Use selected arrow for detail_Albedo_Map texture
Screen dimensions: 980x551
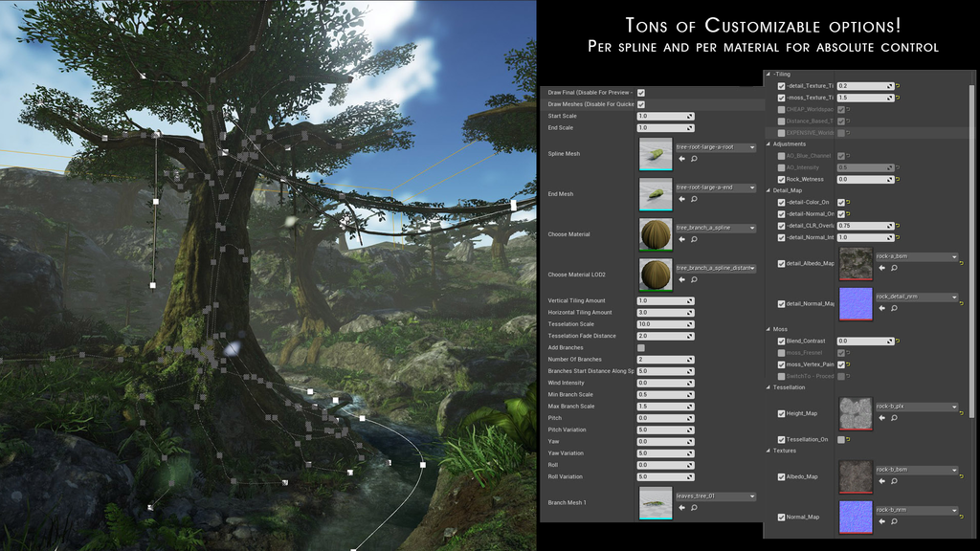coord(881,268)
